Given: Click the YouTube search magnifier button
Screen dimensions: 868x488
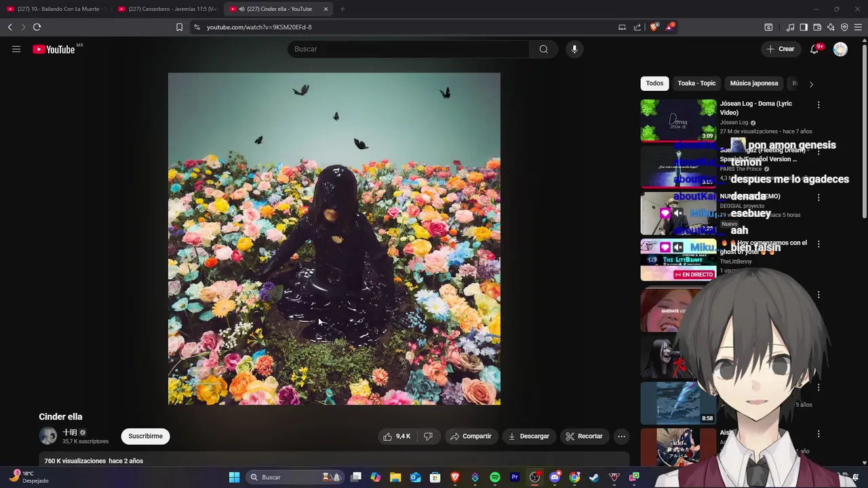Looking at the screenshot, I should [543, 49].
